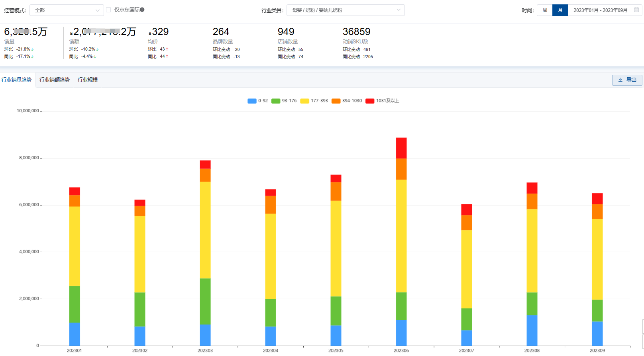Click the 202307 x-axis label
This screenshot has height=356, width=644.
pyautogui.click(x=467, y=351)
